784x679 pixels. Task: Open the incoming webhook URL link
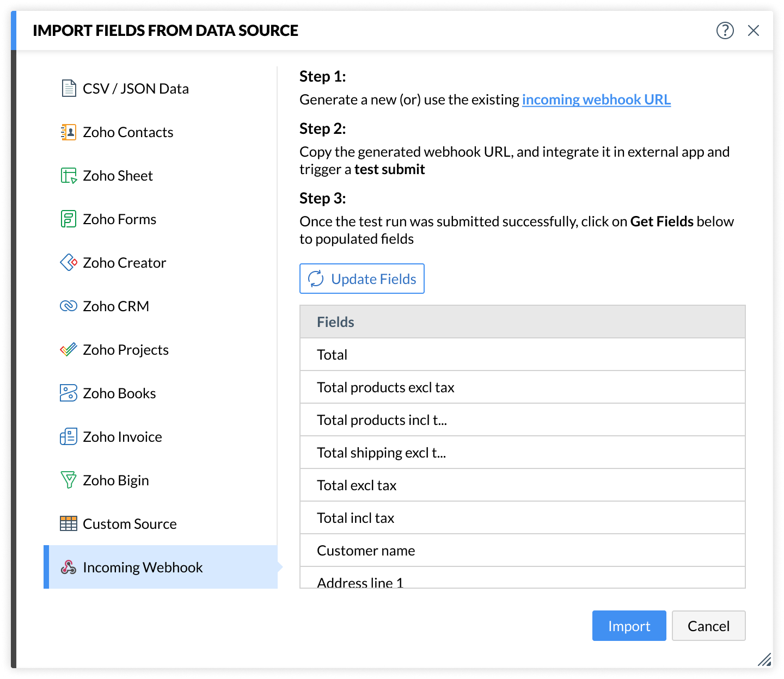tap(596, 100)
